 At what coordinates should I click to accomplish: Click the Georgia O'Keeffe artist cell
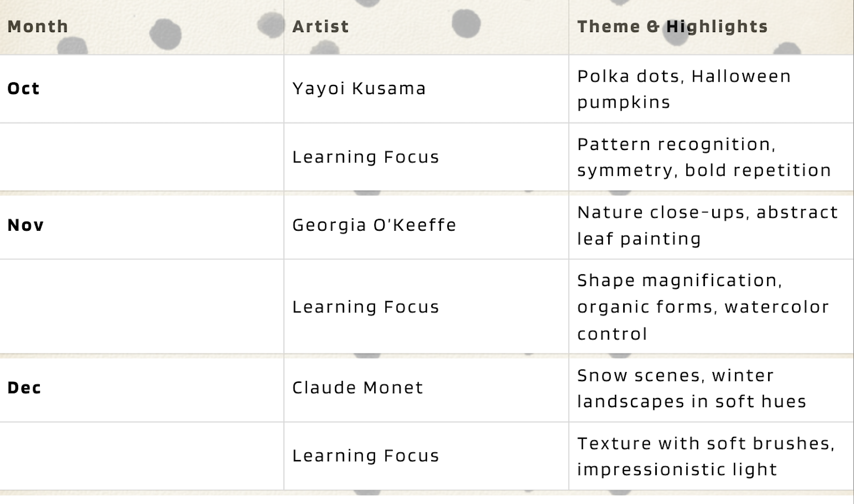(x=374, y=225)
